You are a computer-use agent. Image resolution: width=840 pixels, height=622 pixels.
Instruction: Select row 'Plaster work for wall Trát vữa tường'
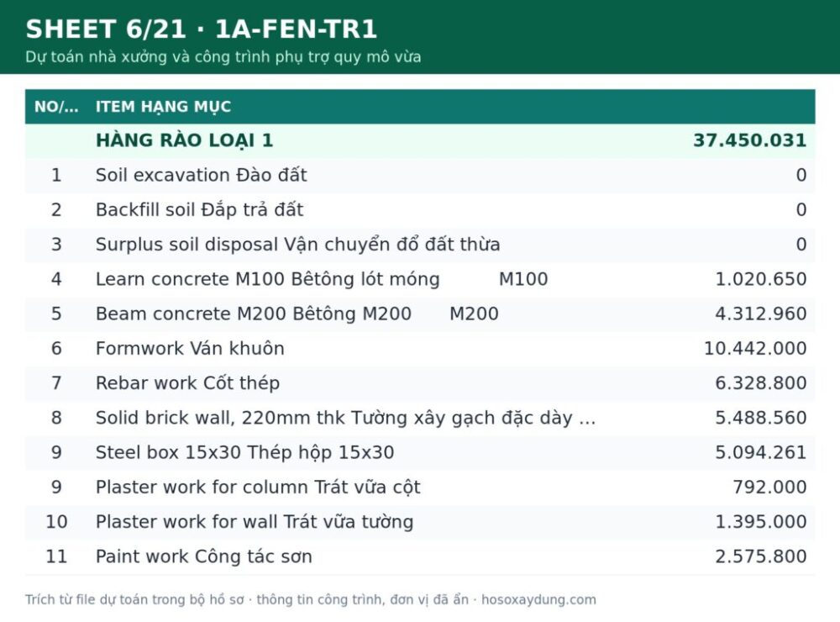(x=420, y=522)
